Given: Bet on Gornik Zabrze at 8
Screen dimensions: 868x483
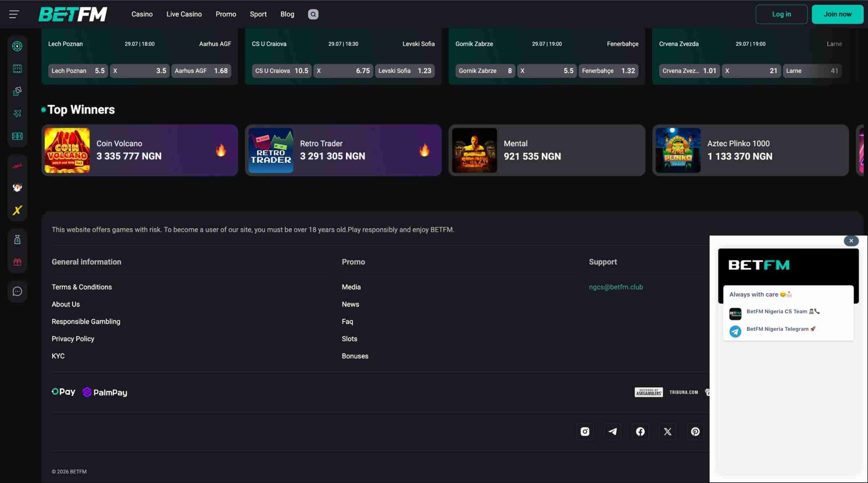Looking at the screenshot, I should [485, 71].
